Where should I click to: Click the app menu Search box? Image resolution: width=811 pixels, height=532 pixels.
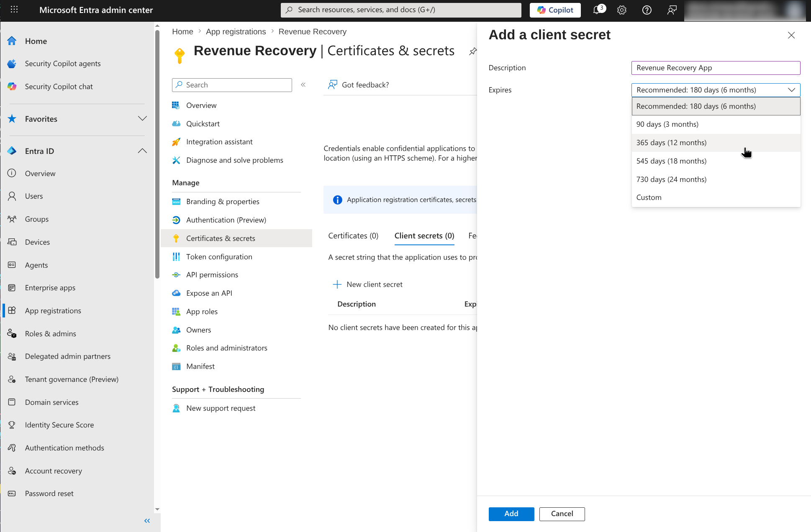click(232, 85)
